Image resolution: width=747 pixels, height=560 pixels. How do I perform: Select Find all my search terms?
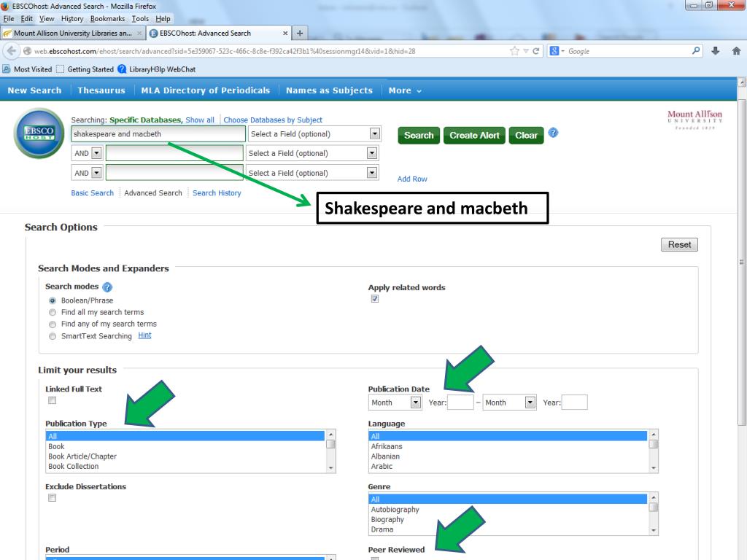(53, 312)
